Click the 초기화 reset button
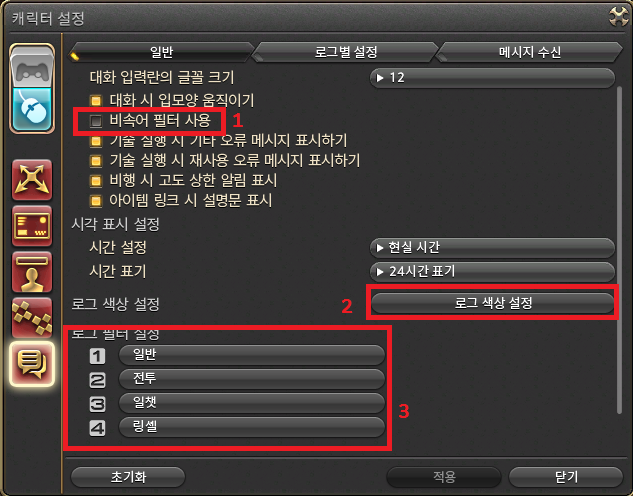Viewport: 633px width, 496px height. click(x=128, y=477)
